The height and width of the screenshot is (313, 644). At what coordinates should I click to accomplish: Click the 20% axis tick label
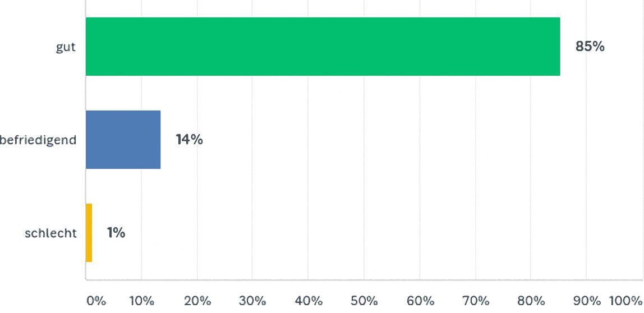[197, 301]
